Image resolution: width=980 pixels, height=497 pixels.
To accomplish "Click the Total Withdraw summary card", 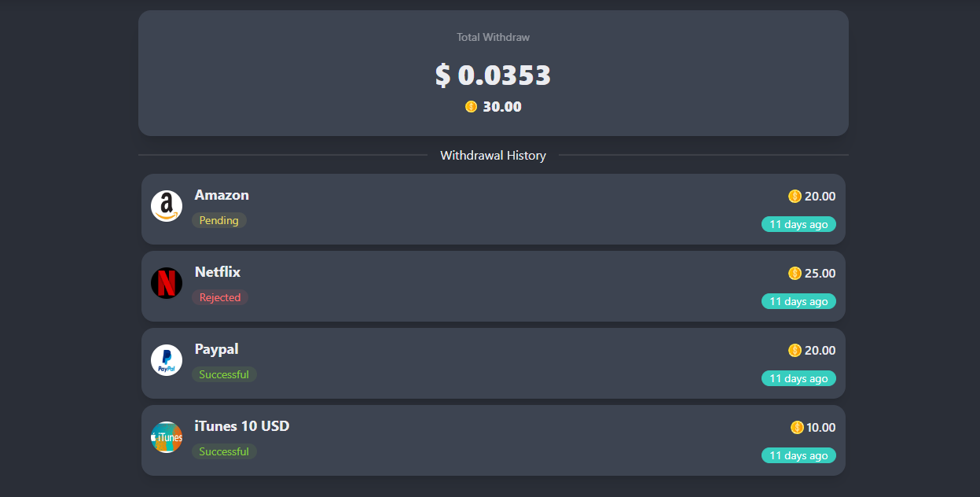I will pyautogui.click(x=494, y=72).
